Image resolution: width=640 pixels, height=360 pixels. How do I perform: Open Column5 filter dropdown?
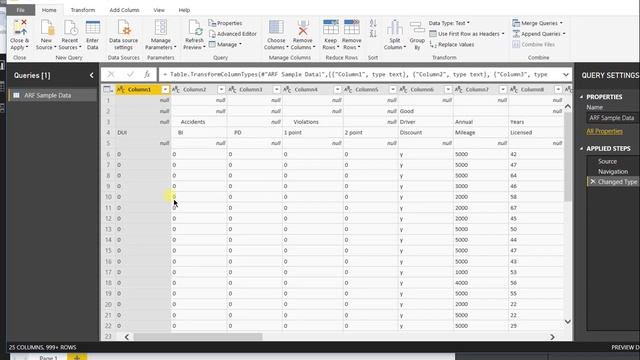pyautogui.click(x=393, y=89)
